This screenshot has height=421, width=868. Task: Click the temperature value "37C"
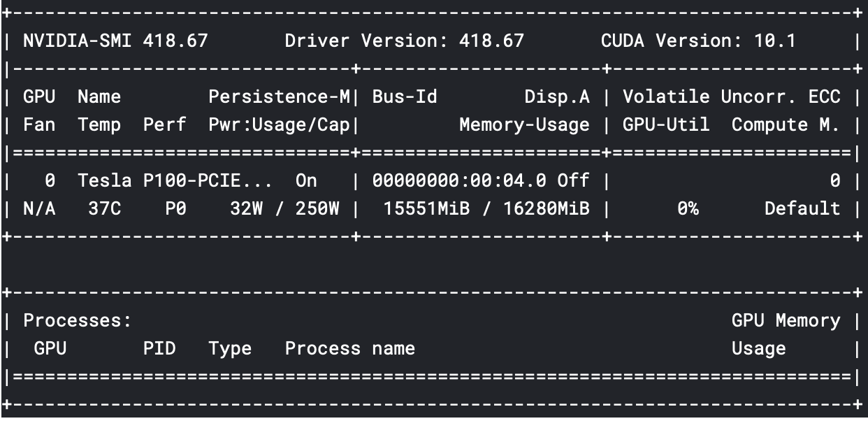104,208
